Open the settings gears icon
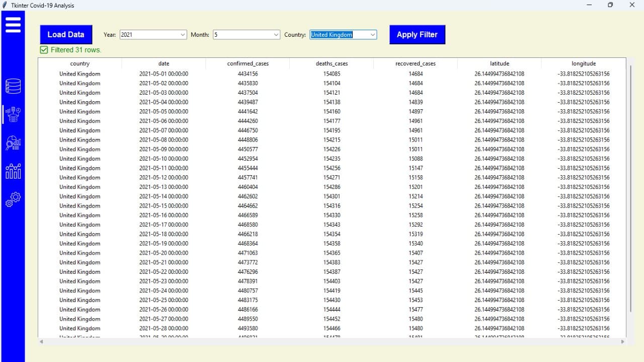Image resolution: width=644 pixels, height=362 pixels. point(13,199)
